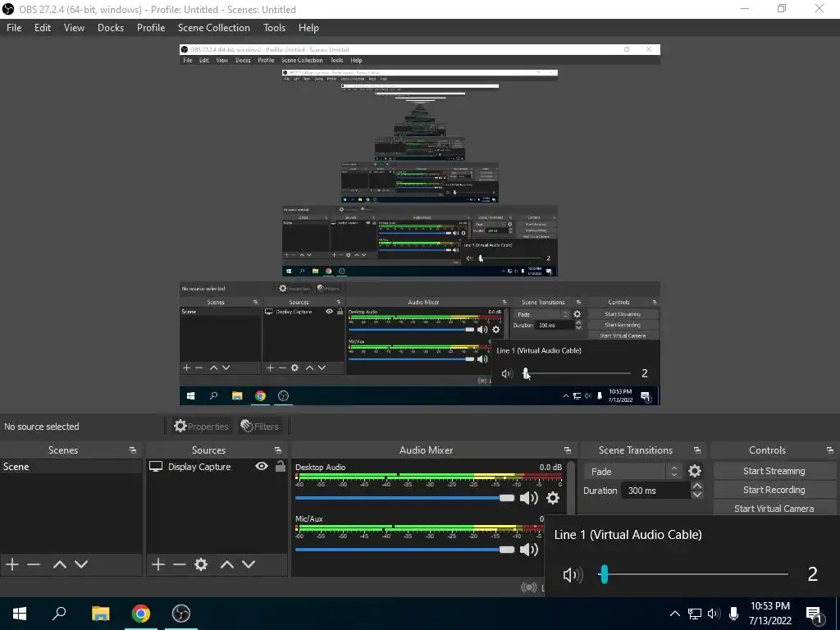Select the Display Capture source
This screenshot has height=630, width=840.
[x=199, y=467]
